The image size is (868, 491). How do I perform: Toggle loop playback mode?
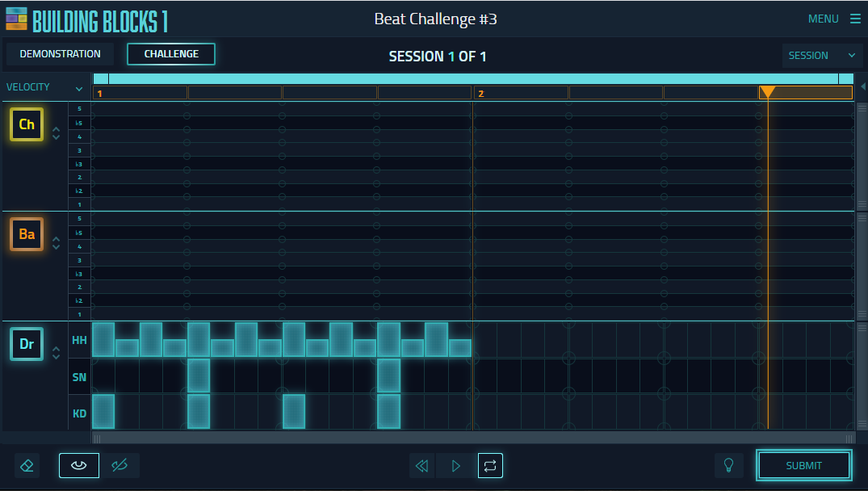coord(490,465)
